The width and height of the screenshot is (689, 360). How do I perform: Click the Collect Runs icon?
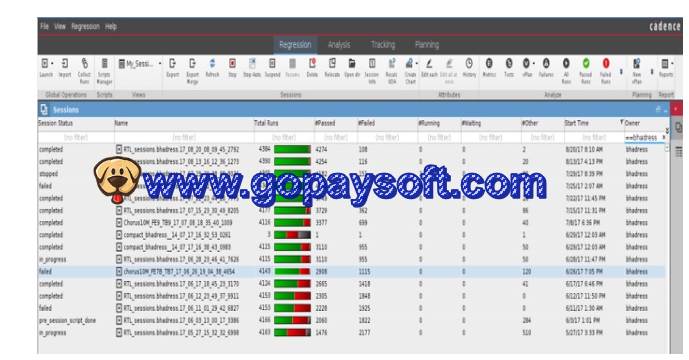[x=84, y=64]
